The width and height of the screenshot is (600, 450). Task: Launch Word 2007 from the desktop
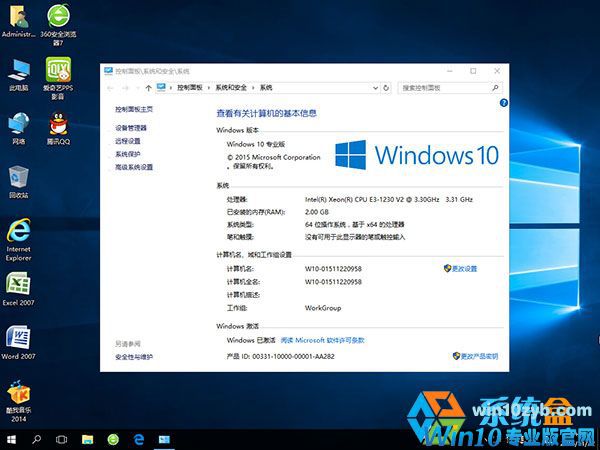click(x=18, y=337)
